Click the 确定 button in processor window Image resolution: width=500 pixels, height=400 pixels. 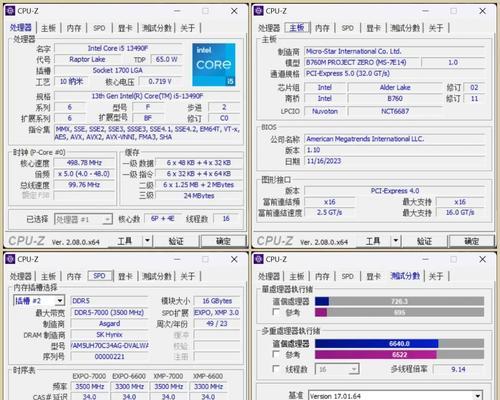coord(223,240)
